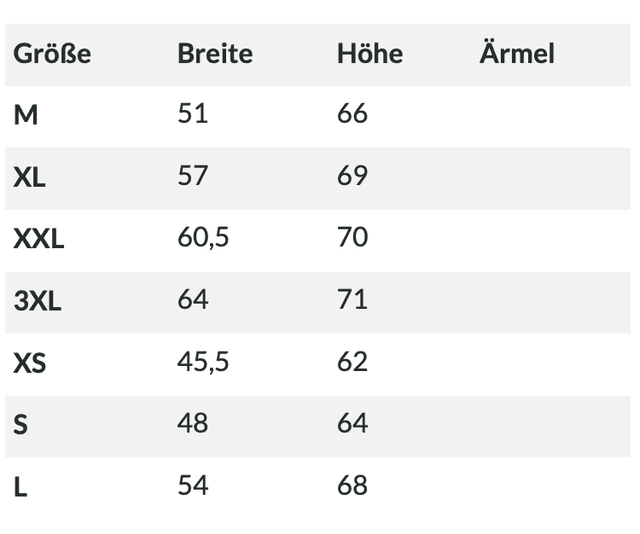Click the Ärmel column header
The image size is (640, 534).
(517, 54)
